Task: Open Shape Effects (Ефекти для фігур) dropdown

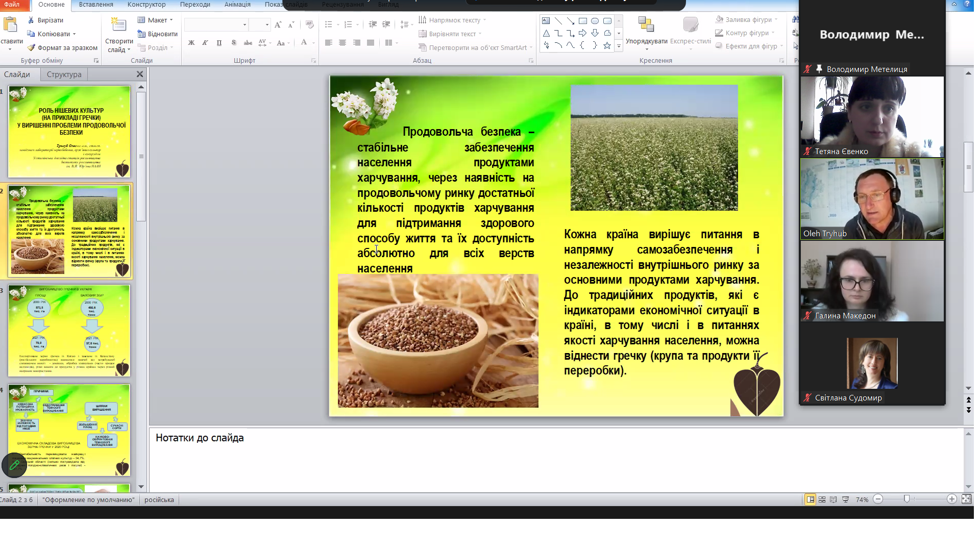Action: (x=749, y=46)
